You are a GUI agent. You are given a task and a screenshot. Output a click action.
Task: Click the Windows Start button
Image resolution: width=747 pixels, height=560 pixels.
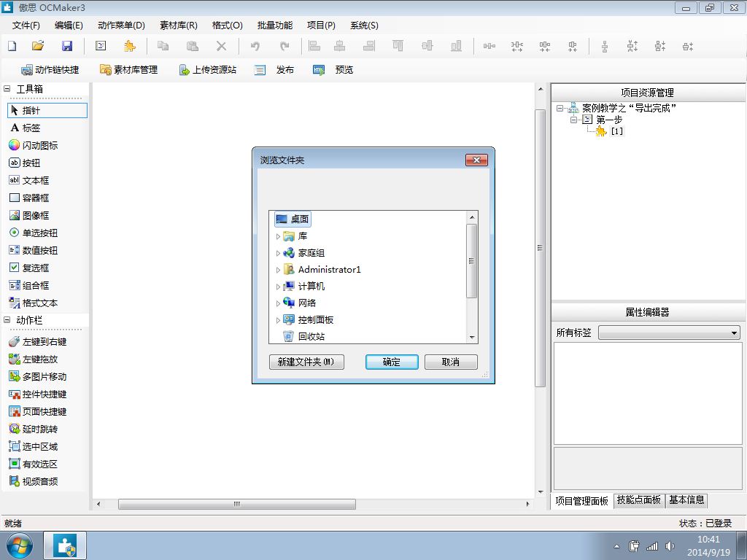20,545
